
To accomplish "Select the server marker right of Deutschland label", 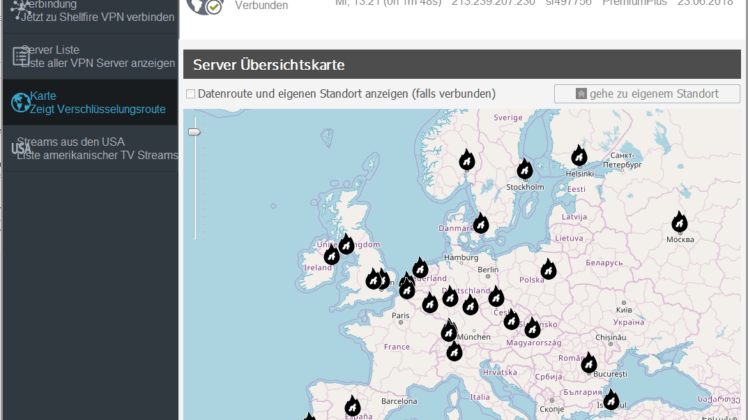I will 496,296.
